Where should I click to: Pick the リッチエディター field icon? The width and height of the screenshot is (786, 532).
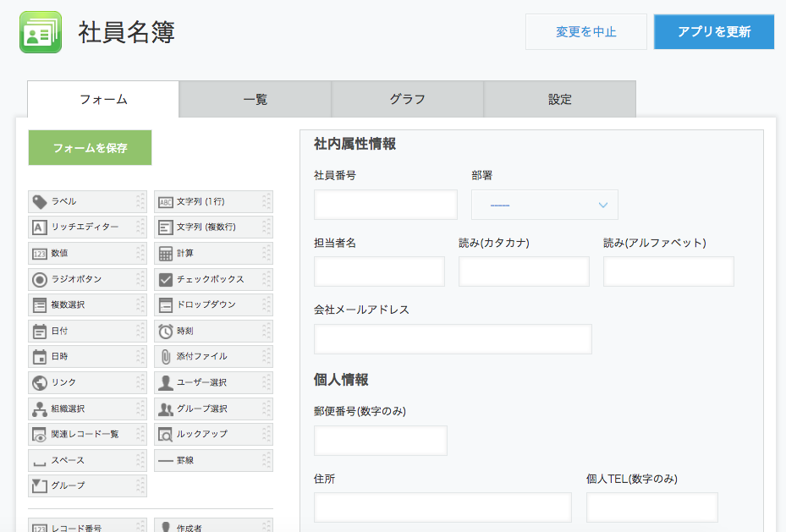coord(40,228)
